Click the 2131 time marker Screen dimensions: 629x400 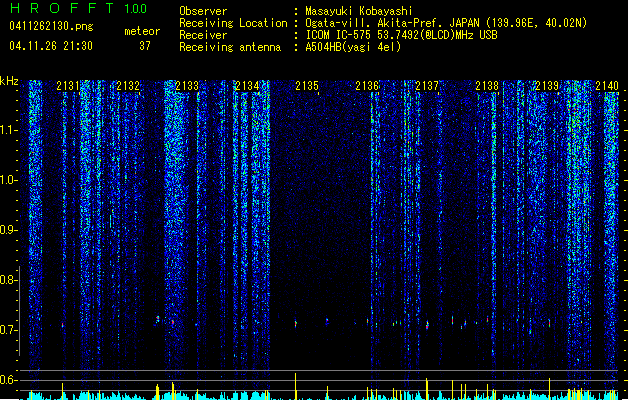[x=68, y=86]
